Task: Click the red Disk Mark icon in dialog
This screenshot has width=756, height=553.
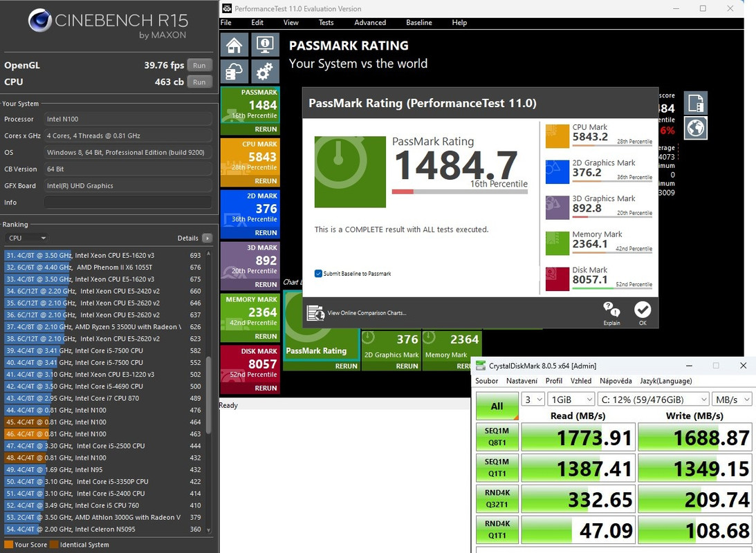Action: [557, 279]
